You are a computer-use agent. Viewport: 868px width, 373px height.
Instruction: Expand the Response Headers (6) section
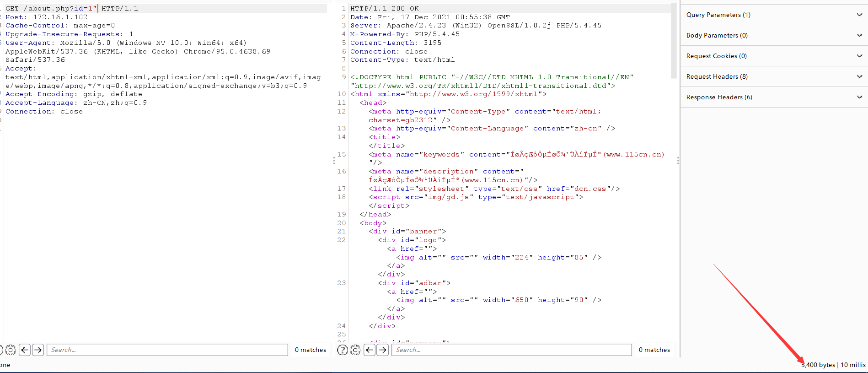774,97
